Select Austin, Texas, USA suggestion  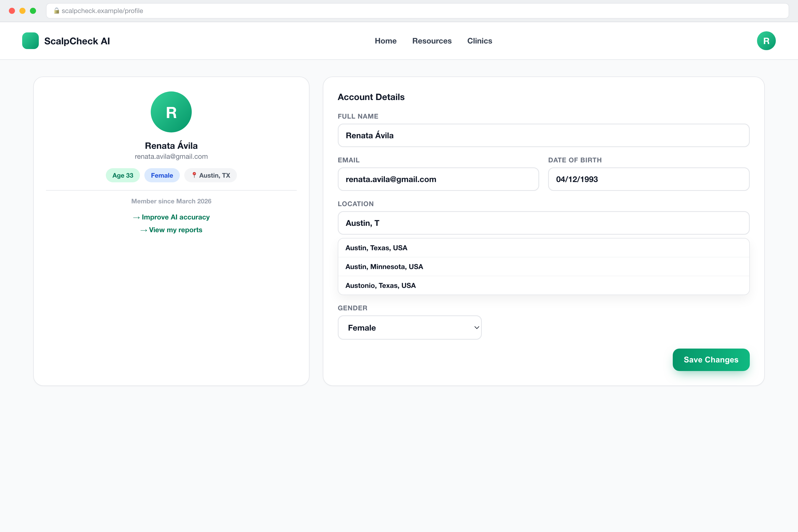pyautogui.click(x=544, y=248)
